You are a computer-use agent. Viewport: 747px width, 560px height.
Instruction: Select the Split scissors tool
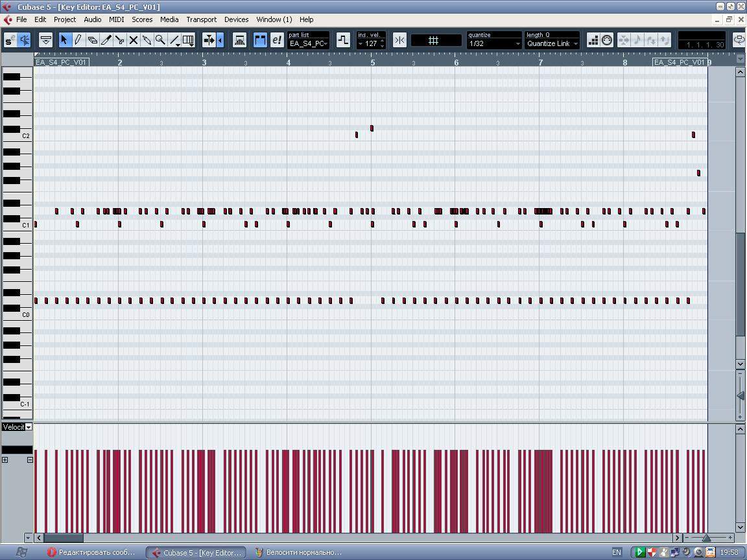(120, 40)
